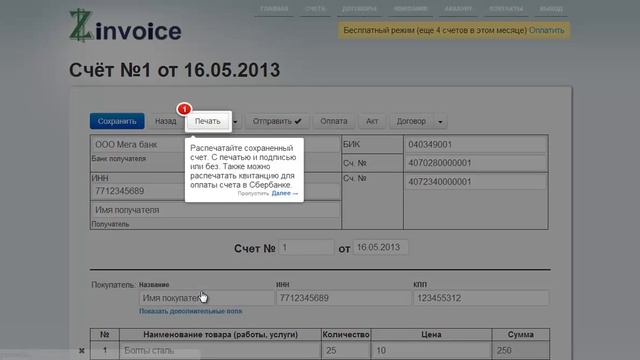Click the Оплатить link in yellow banner
The width and height of the screenshot is (640, 360).
tap(547, 30)
